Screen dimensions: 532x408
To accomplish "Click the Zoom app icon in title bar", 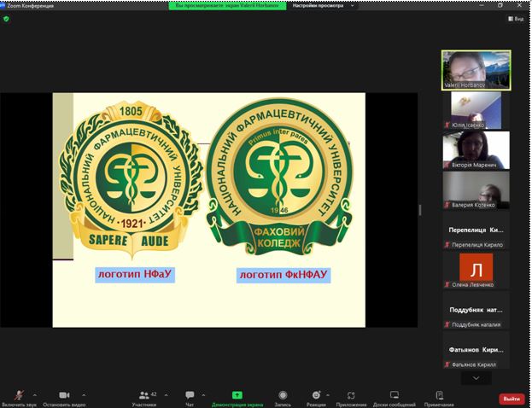I will 3,5.
